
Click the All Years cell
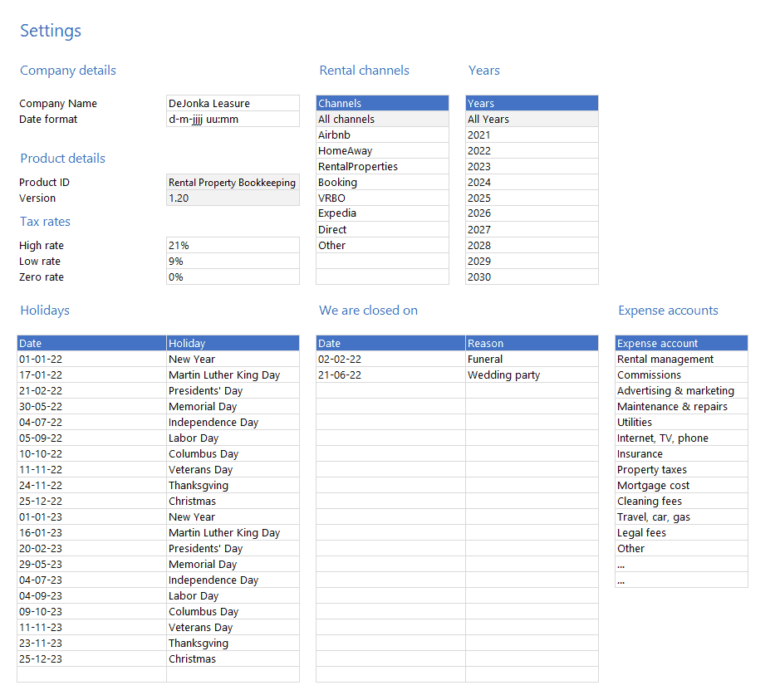tap(532, 120)
